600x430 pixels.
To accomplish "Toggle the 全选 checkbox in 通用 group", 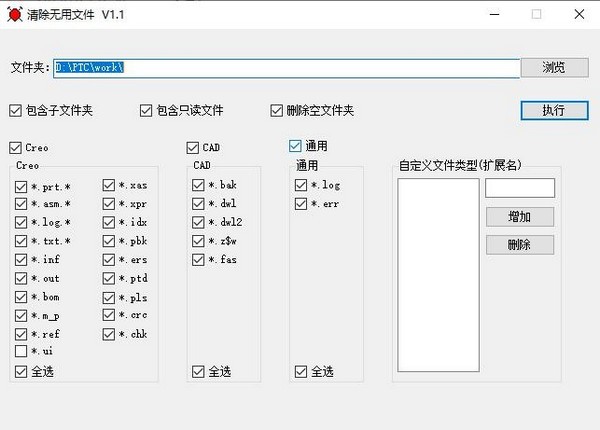I will tap(301, 371).
